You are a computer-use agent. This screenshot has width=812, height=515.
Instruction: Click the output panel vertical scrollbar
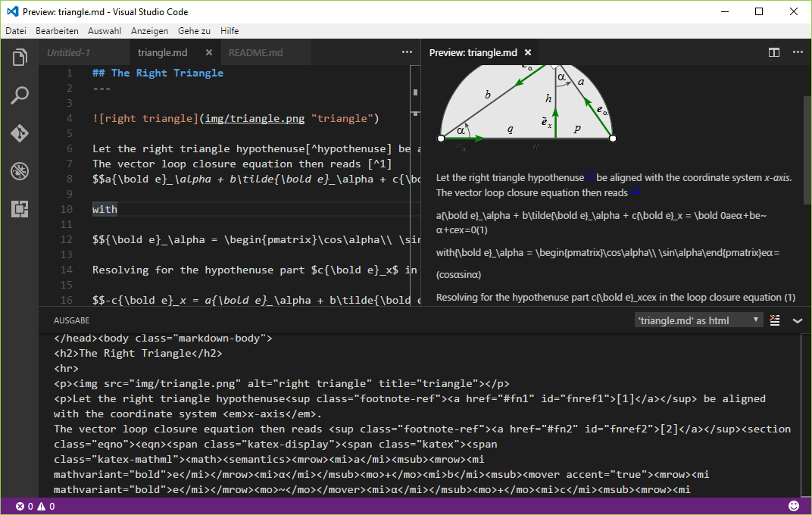(x=807, y=416)
